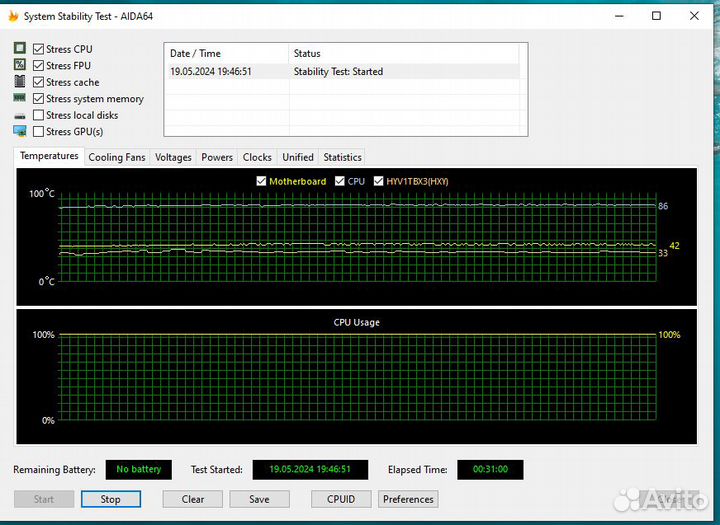Image resolution: width=720 pixels, height=525 pixels.
Task: Click the Test Started timestamp field
Action: (310, 469)
